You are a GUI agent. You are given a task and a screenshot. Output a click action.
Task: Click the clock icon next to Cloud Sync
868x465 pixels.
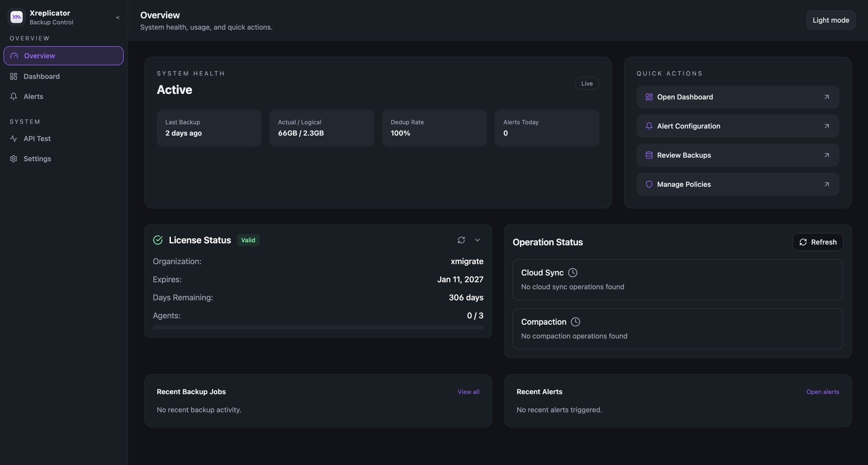[572, 272]
